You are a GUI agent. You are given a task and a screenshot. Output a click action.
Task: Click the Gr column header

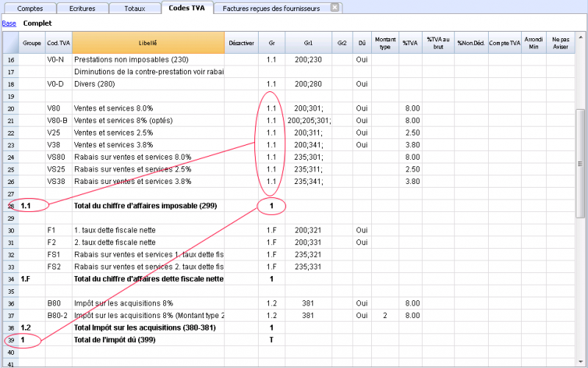[271, 43]
